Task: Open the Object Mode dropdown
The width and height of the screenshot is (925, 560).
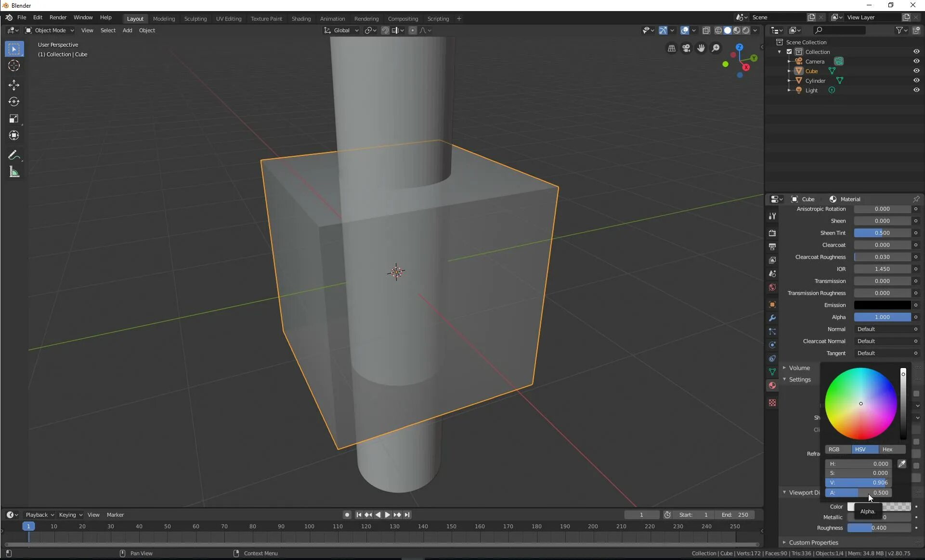Action: (x=50, y=30)
